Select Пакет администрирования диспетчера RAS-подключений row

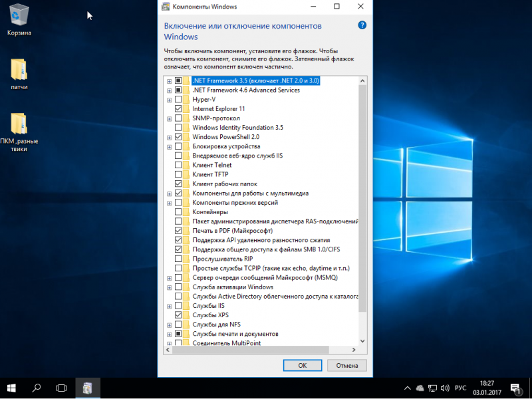pos(275,221)
